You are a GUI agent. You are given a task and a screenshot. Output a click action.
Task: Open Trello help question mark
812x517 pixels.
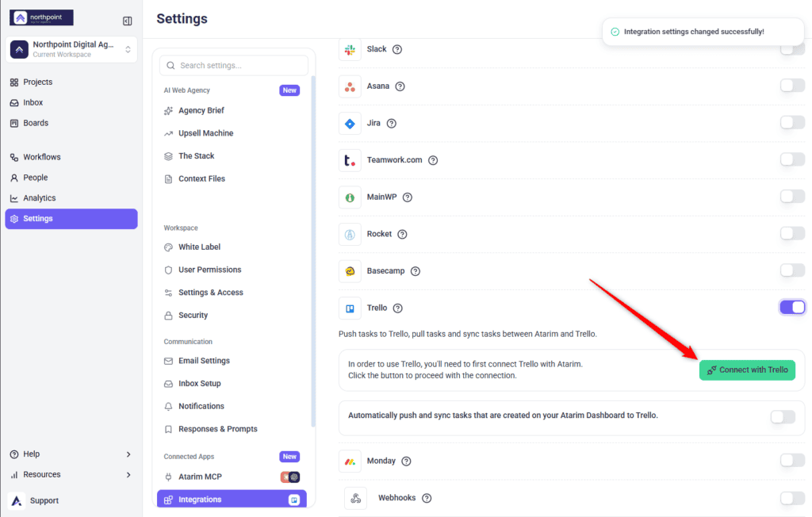tap(398, 308)
